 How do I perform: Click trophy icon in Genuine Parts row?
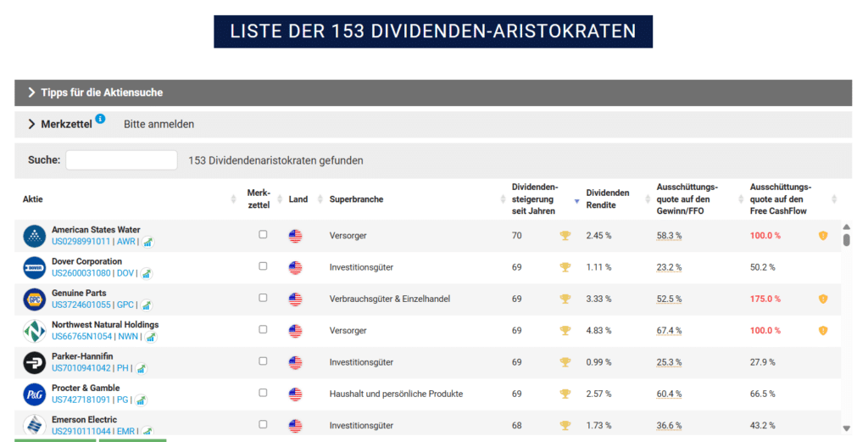click(565, 299)
